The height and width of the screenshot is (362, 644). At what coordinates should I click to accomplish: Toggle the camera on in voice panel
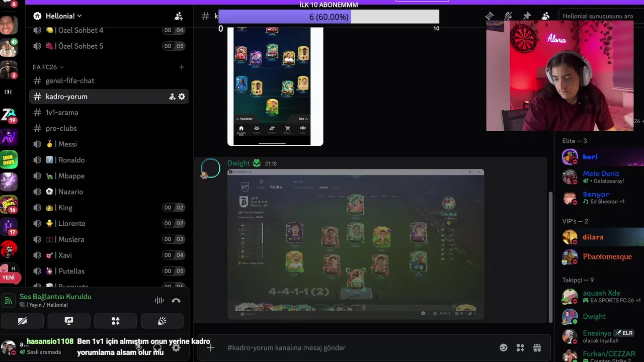click(22, 321)
